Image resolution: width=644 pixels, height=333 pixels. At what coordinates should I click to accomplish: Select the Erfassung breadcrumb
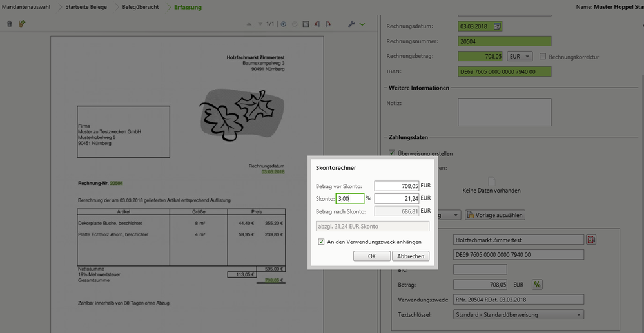click(188, 7)
